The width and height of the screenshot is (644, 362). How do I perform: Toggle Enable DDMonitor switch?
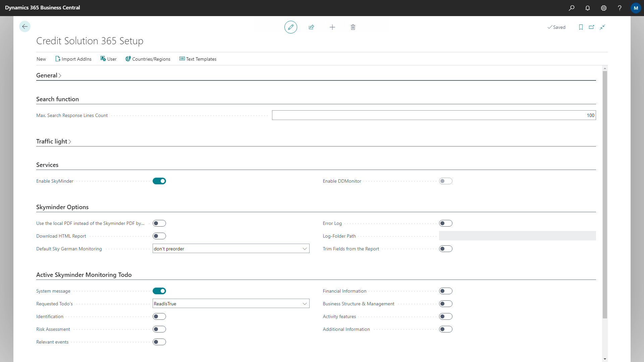click(446, 181)
